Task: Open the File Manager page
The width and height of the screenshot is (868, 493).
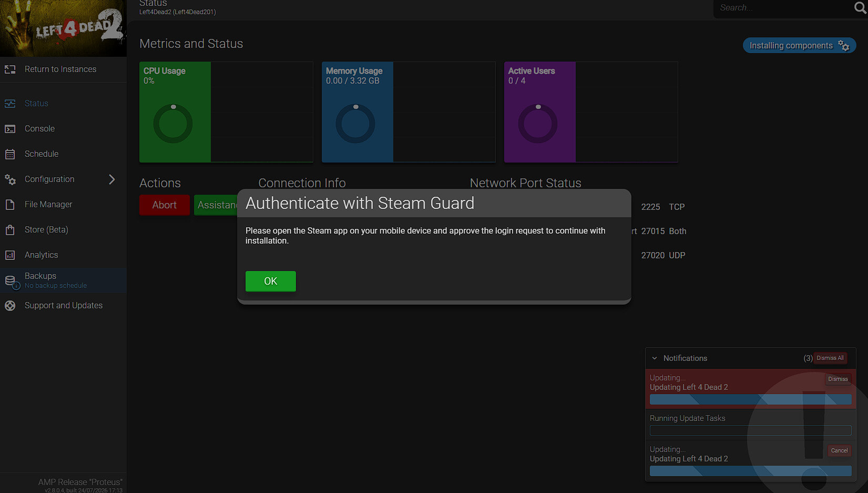Action: [48, 205]
